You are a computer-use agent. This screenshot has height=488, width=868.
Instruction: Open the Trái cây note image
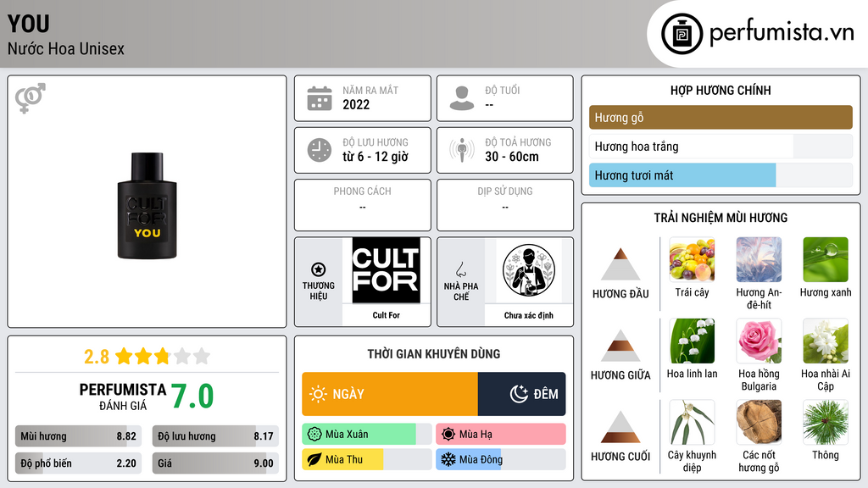[692, 259]
